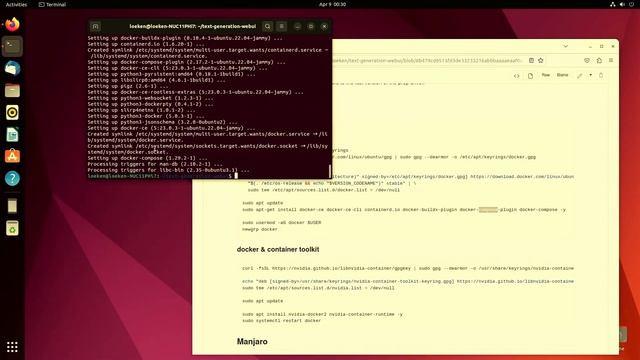The height and width of the screenshot is (360, 640).
Task: Open search in the Terminal window
Action: [x=267, y=27]
